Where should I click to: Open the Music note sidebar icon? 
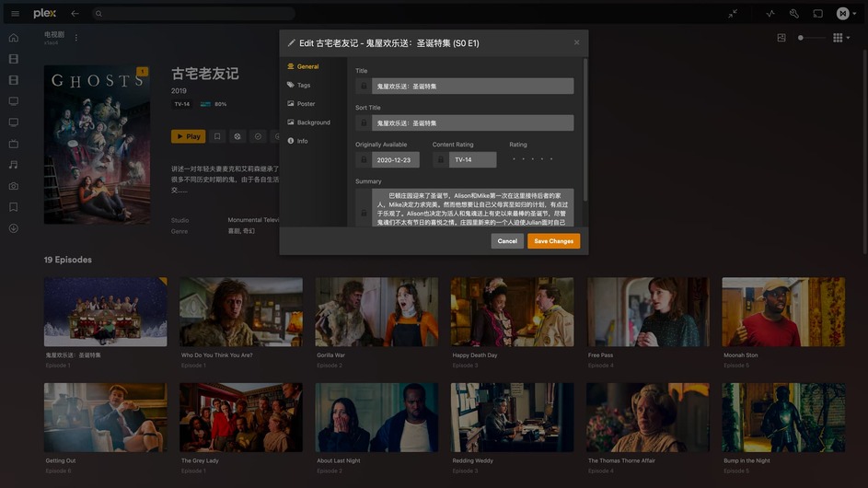(14, 165)
